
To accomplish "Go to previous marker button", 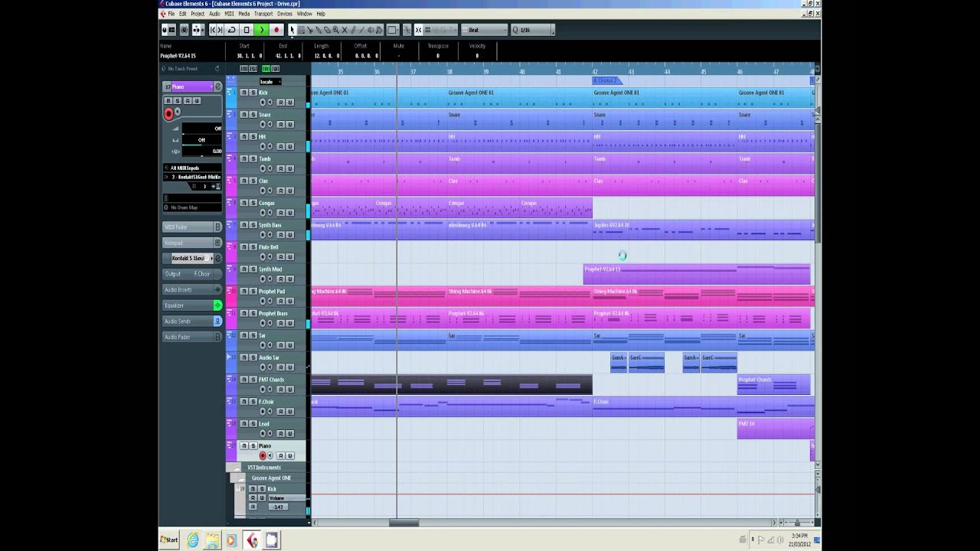I will pyautogui.click(x=213, y=30).
